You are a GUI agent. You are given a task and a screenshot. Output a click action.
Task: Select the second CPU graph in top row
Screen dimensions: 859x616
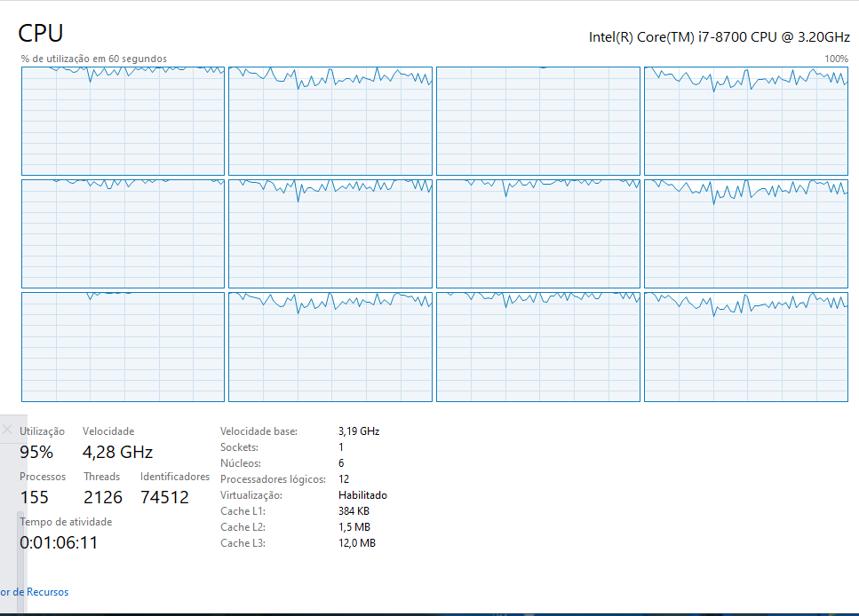(x=330, y=121)
